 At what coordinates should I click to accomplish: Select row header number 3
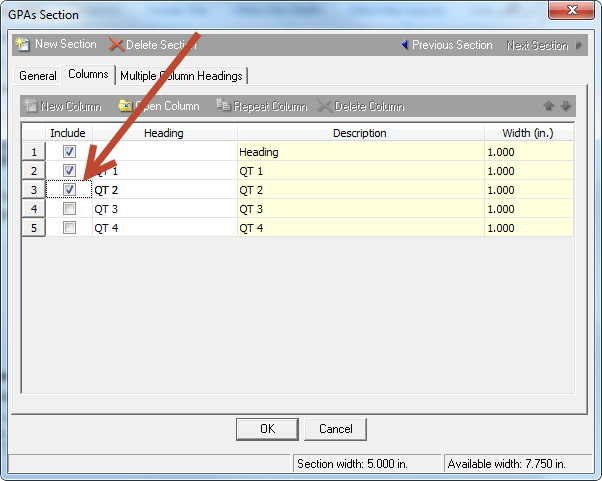point(34,190)
